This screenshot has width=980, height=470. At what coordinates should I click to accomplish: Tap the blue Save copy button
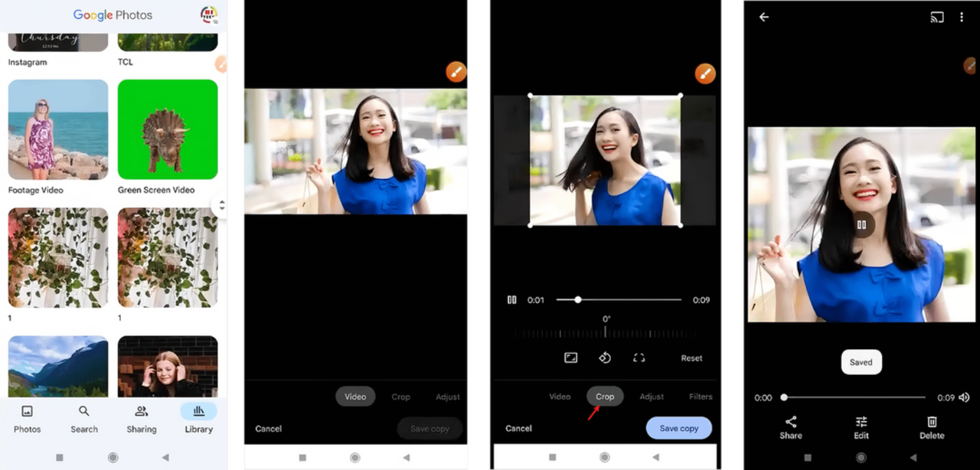(x=679, y=428)
